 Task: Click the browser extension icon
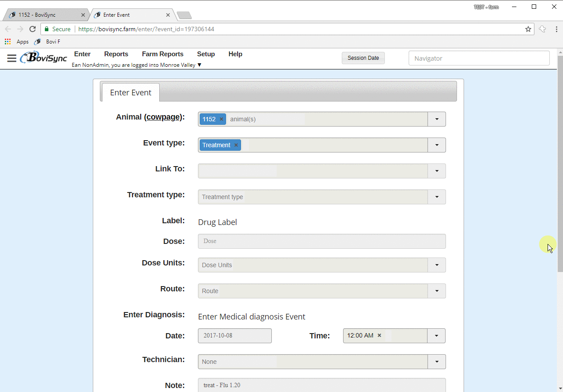(542, 29)
